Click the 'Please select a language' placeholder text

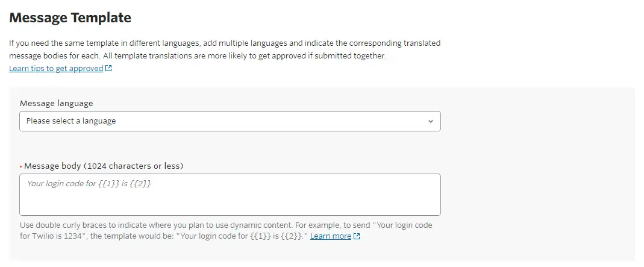(71, 121)
